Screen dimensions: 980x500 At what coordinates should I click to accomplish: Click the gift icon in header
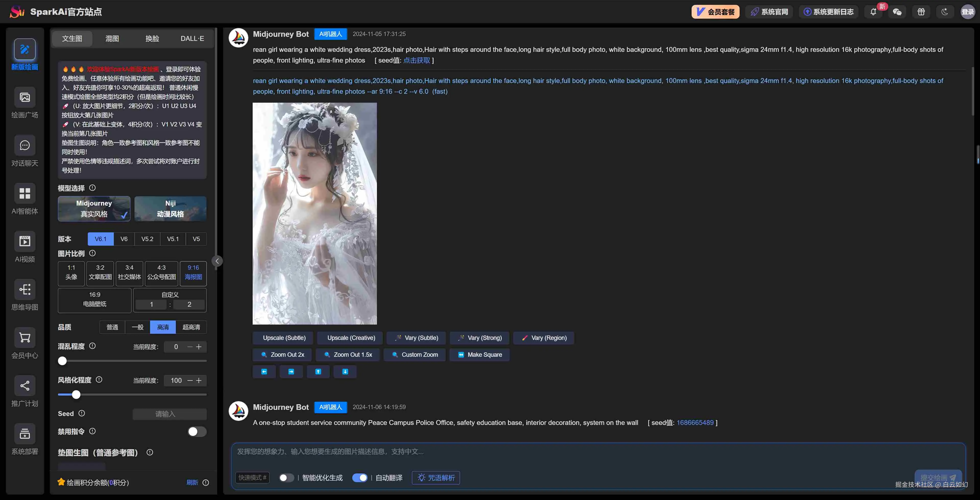tap(921, 12)
